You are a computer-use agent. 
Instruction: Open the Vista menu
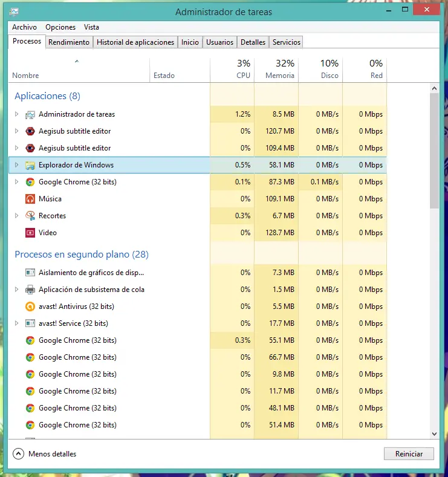[91, 27]
